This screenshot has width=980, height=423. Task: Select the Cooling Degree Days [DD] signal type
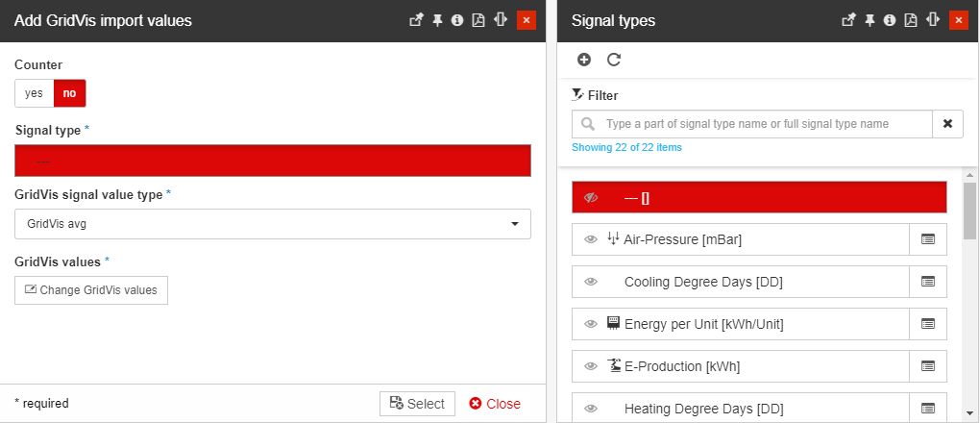pyautogui.click(x=741, y=282)
